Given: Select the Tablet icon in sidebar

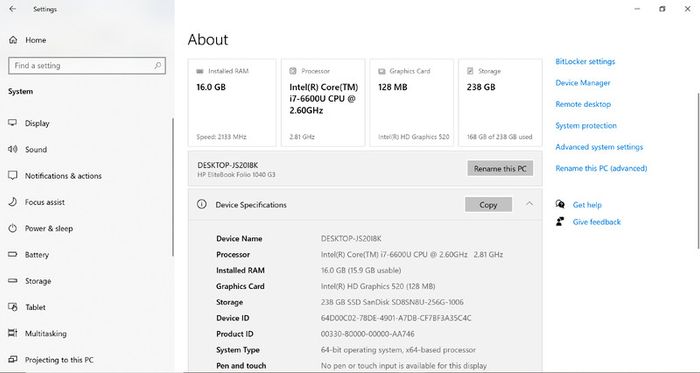Looking at the screenshot, I should coord(12,307).
